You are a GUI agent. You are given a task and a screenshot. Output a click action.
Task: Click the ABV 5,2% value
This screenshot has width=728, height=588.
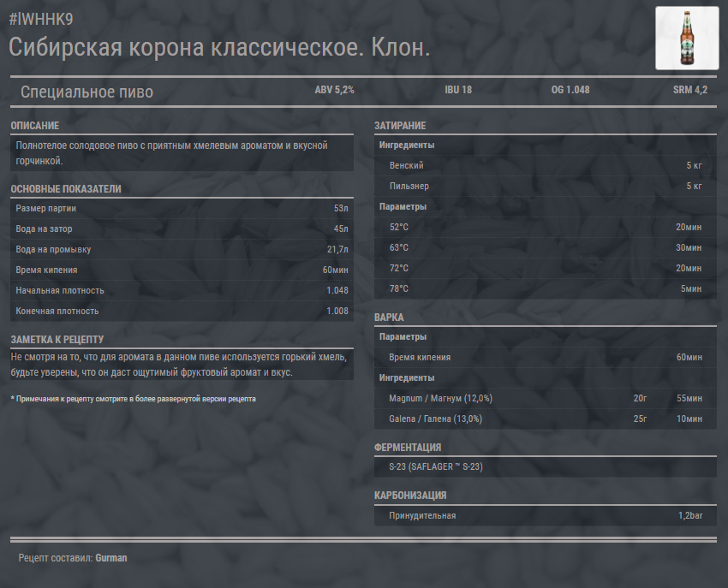[334, 90]
